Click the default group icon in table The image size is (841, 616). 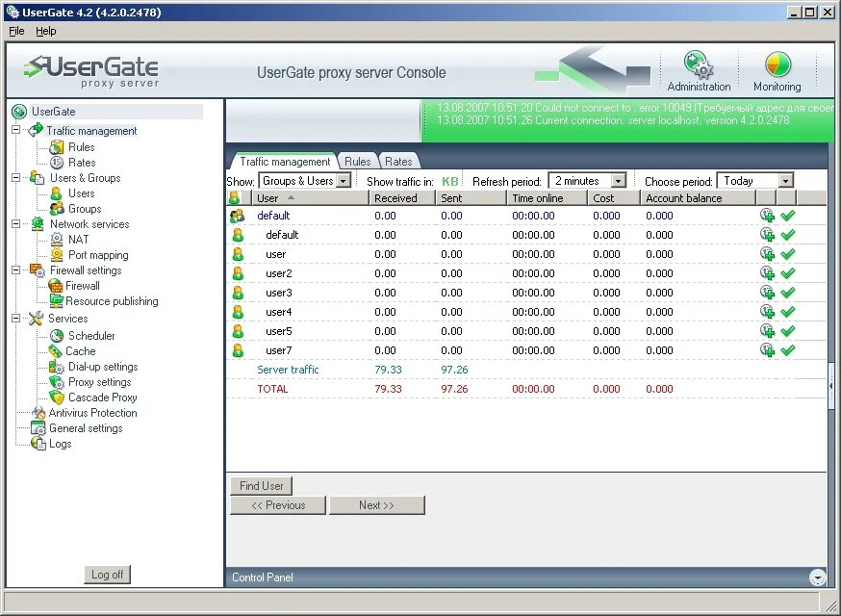[x=237, y=216]
